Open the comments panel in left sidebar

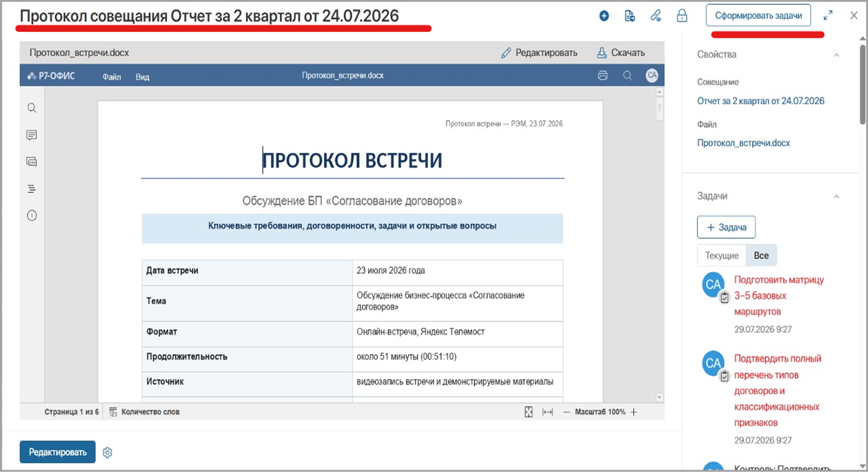32,135
